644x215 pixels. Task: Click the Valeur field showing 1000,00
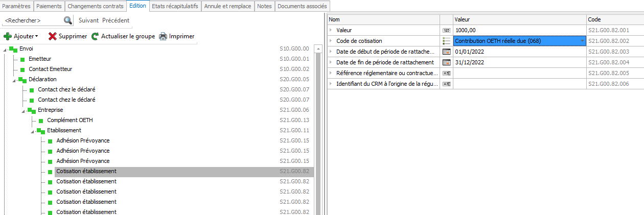519,31
